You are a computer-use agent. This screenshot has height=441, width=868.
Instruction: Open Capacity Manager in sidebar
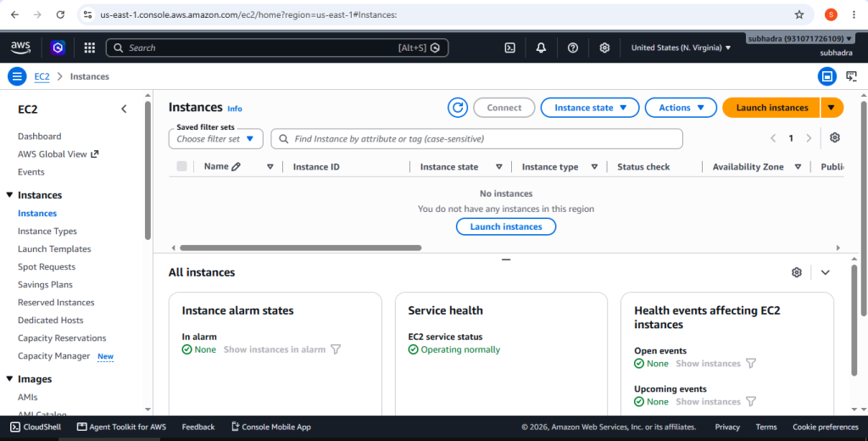click(x=53, y=355)
